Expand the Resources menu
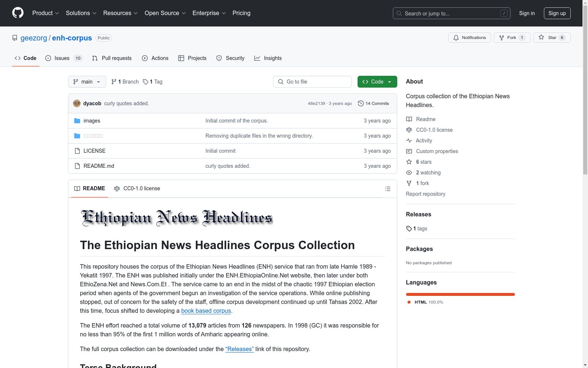Screen dimensions: 588x368 [x=121, y=13]
